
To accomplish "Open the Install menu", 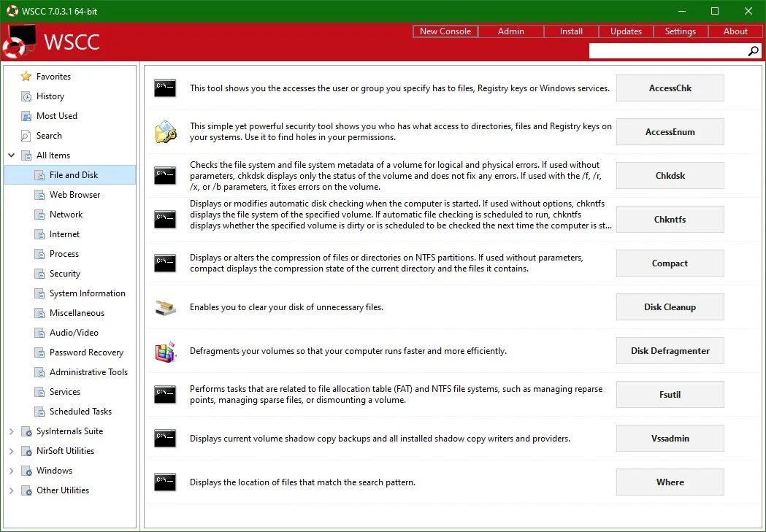I will pos(571,31).
